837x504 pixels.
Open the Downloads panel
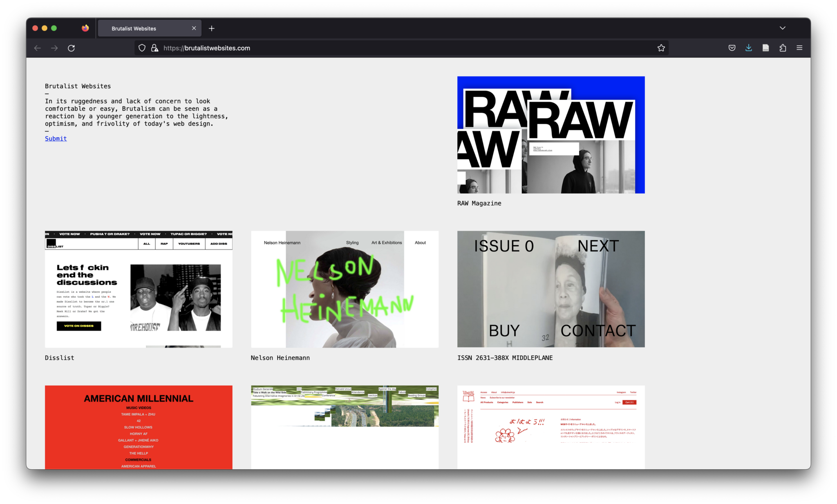coord(749,48)
